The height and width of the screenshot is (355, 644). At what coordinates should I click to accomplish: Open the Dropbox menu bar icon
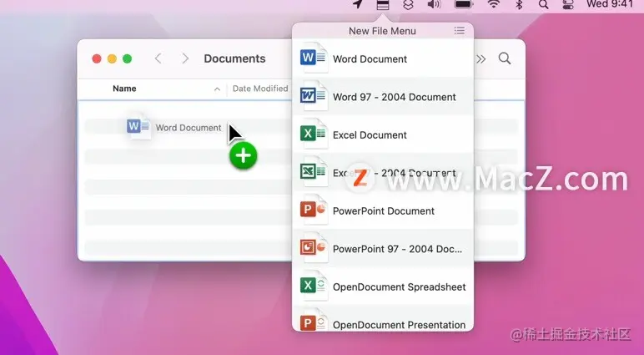click(x=408, y=4)
